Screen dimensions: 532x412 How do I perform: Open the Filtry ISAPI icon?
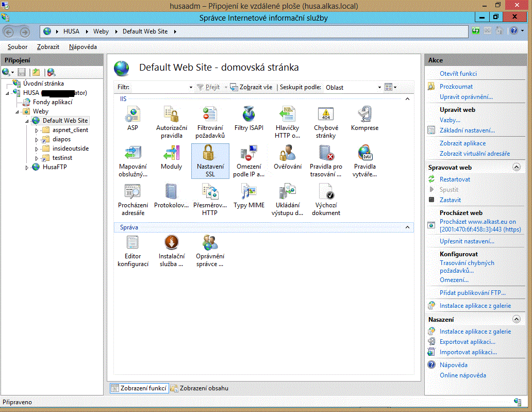point(248,115)
